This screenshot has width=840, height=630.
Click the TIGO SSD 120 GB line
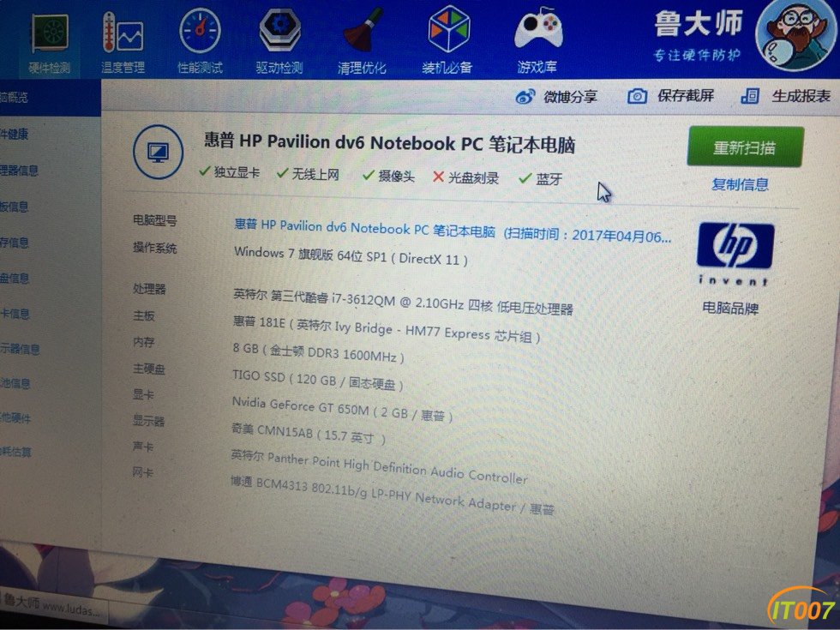click(318, 380)
